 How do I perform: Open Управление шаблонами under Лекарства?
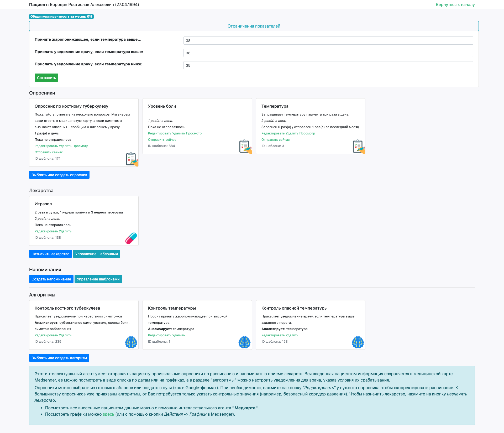pos(97,254)
